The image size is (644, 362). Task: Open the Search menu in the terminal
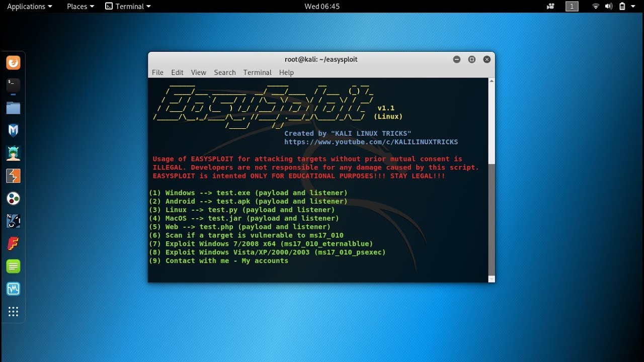[x=224, y=72]
